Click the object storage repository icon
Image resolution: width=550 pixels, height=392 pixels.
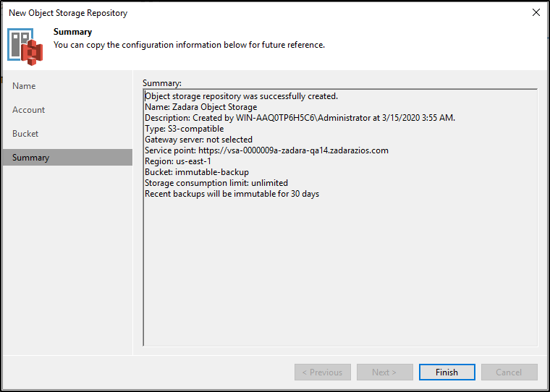[x=25, y=47]
